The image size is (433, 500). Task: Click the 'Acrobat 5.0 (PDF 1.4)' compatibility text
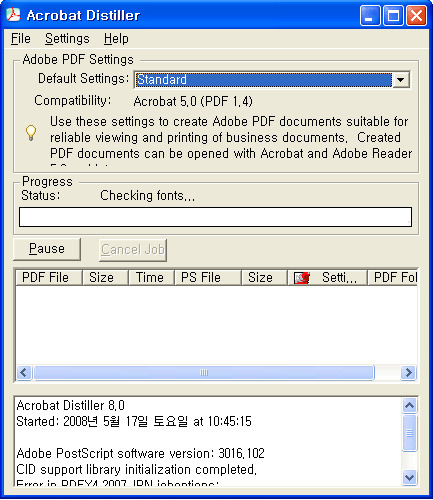pyautogui.click(x=193, y=101)
